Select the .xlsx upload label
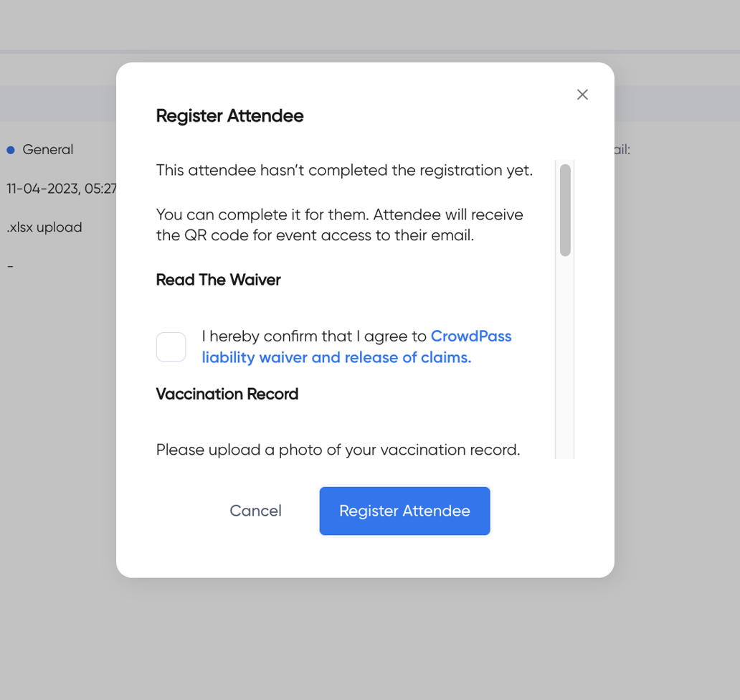 (44, 227)
